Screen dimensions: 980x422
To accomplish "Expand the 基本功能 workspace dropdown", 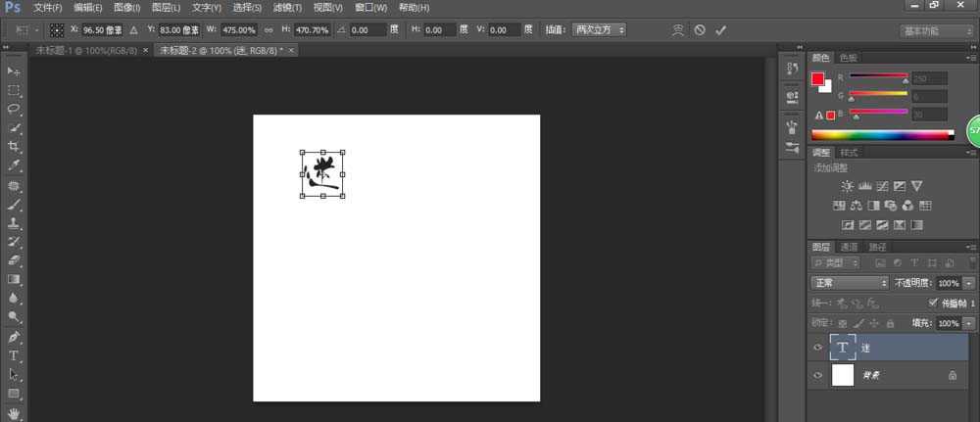I will click(936, 30).
